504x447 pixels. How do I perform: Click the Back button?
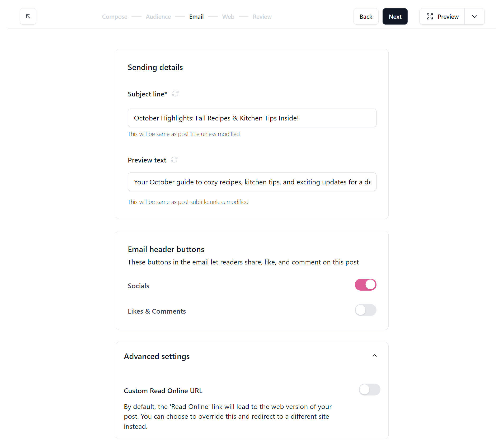click(x=366, y=16)
